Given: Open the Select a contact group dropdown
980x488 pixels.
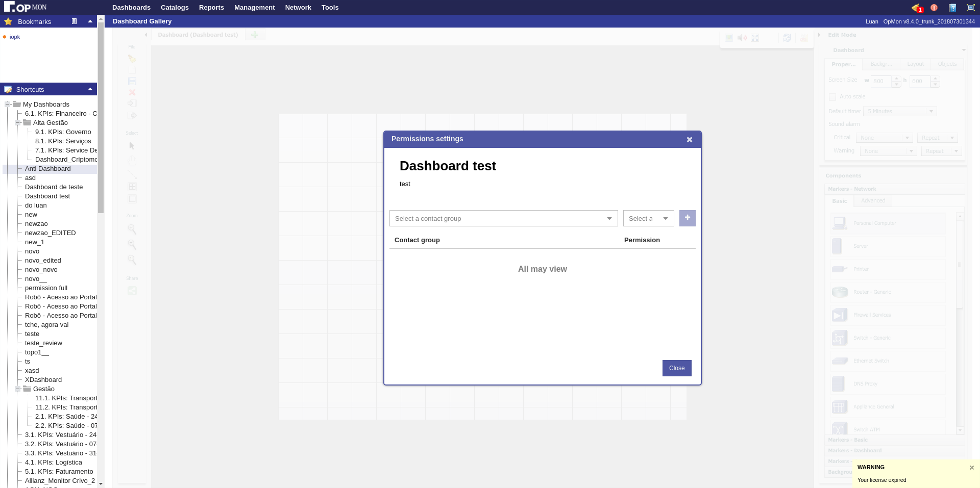Looking at the screenshot, I should point(503,218).
